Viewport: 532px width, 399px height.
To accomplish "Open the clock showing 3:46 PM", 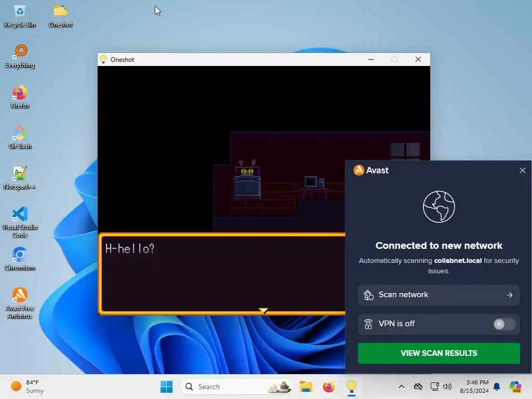I will (474, 387).
